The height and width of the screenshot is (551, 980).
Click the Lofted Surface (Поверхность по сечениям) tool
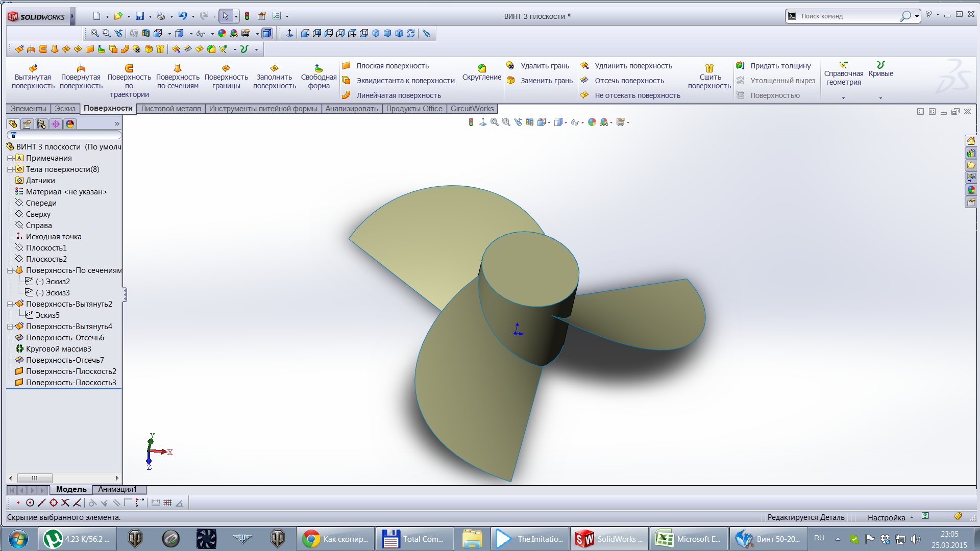(178, 77)
